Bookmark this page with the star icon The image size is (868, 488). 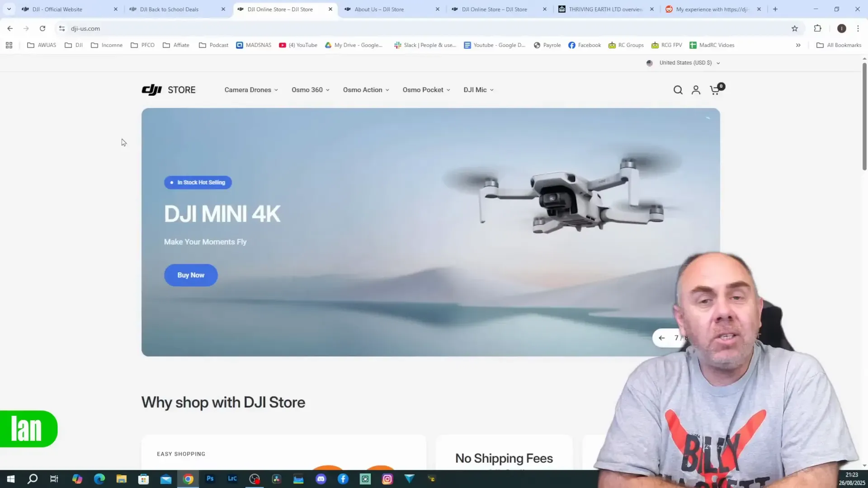(x=795, y=28)
